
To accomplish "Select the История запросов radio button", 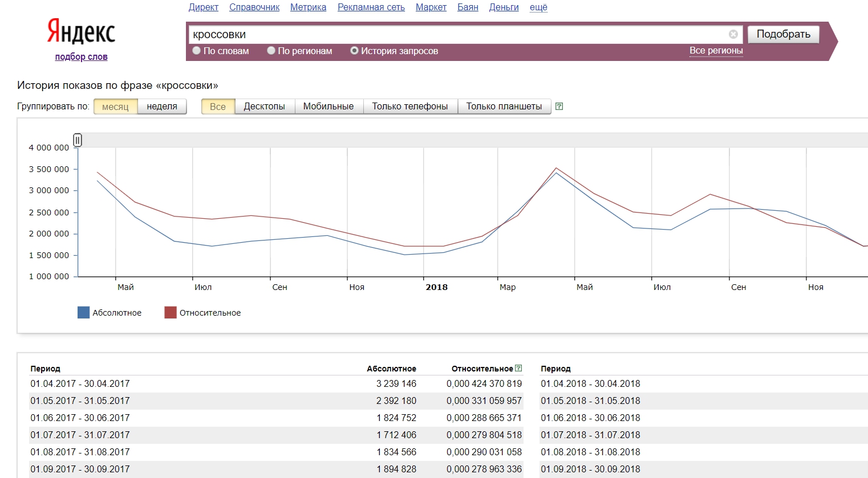I will coord(354,51).
